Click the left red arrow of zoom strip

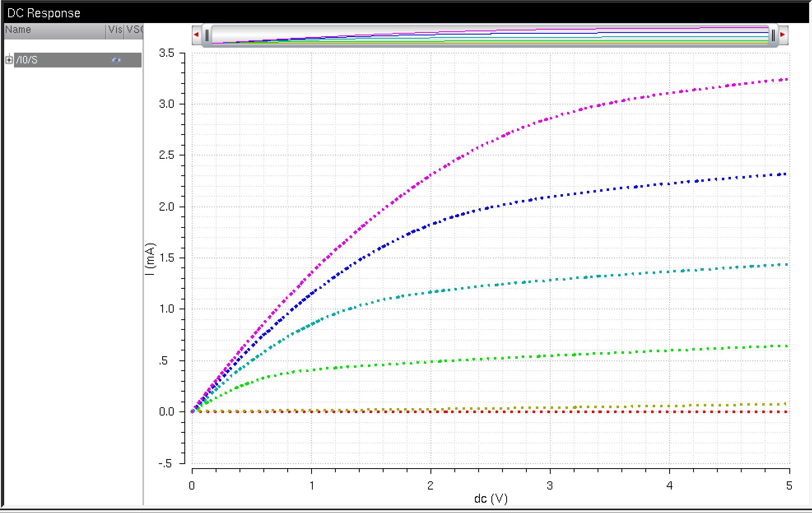pos(196,35)
